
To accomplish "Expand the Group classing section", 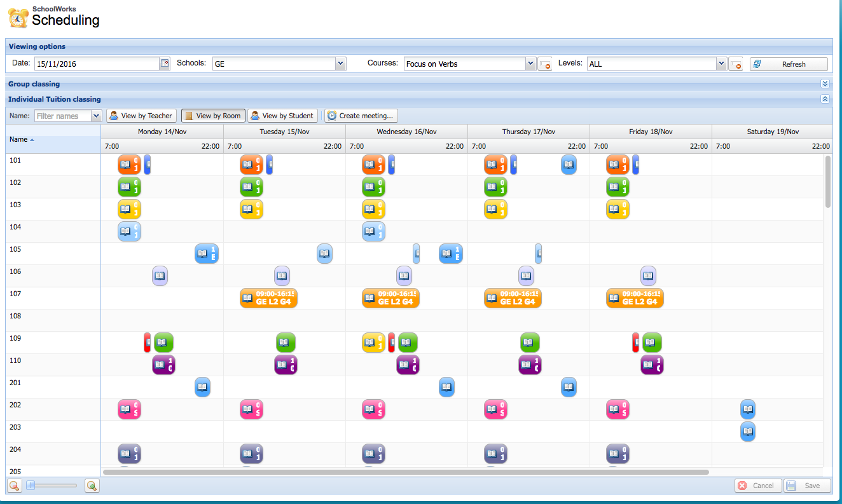I will click(825, 83).
